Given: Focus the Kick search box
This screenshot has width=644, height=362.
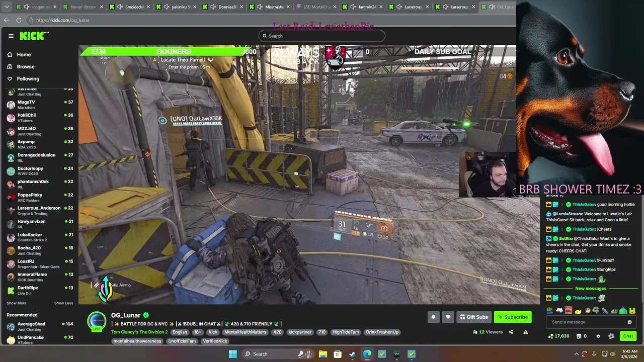Looking at the screenshot, I should pos(322,36).
